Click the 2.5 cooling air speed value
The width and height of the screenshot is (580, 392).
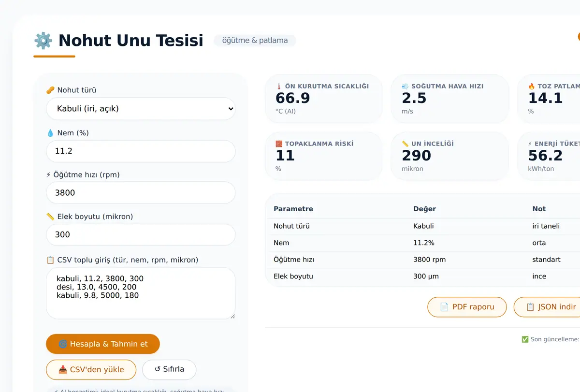pos(414,98)
